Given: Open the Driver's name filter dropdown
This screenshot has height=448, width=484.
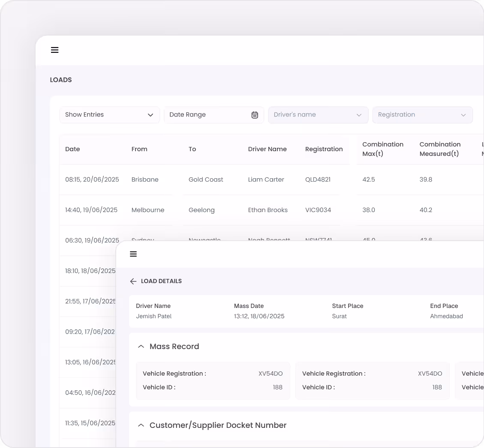Looking at the screenshot, I should coord(318,115).
